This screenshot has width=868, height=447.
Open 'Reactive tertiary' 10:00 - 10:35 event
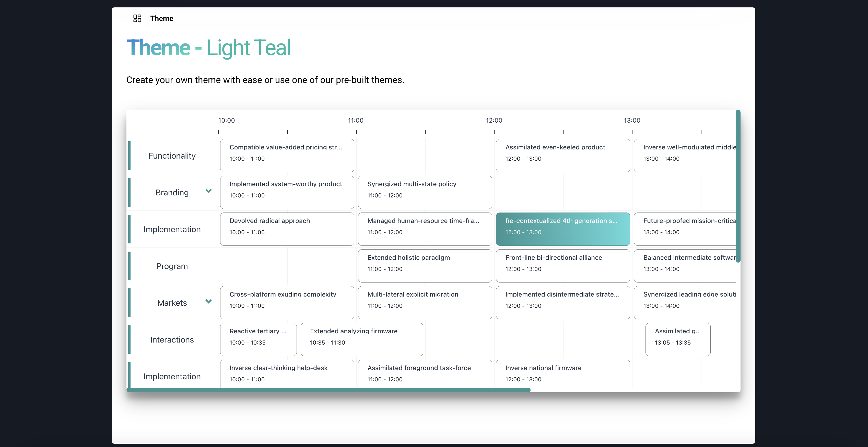258,339
